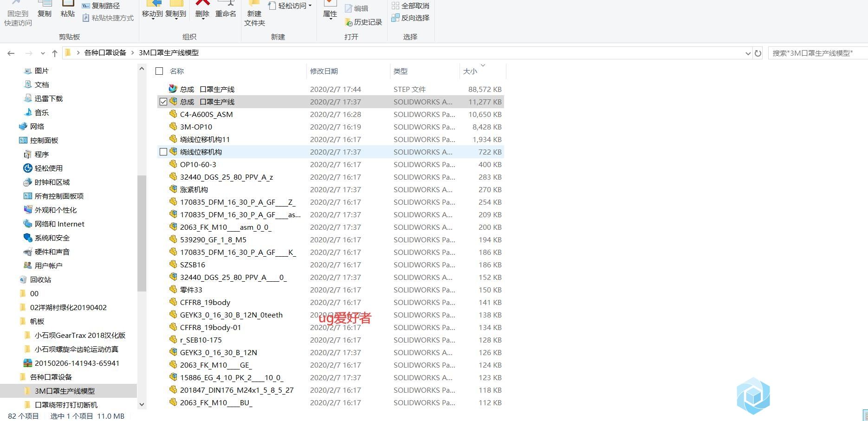Select Network (网络) in navigation pane
This screenshot has width=868, height=421.
pyautogui.click(x=37, y=126)
